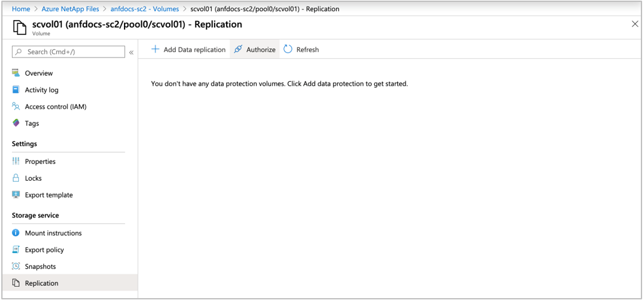Click the Overview icon in sidebar

(x=16, y=73)
